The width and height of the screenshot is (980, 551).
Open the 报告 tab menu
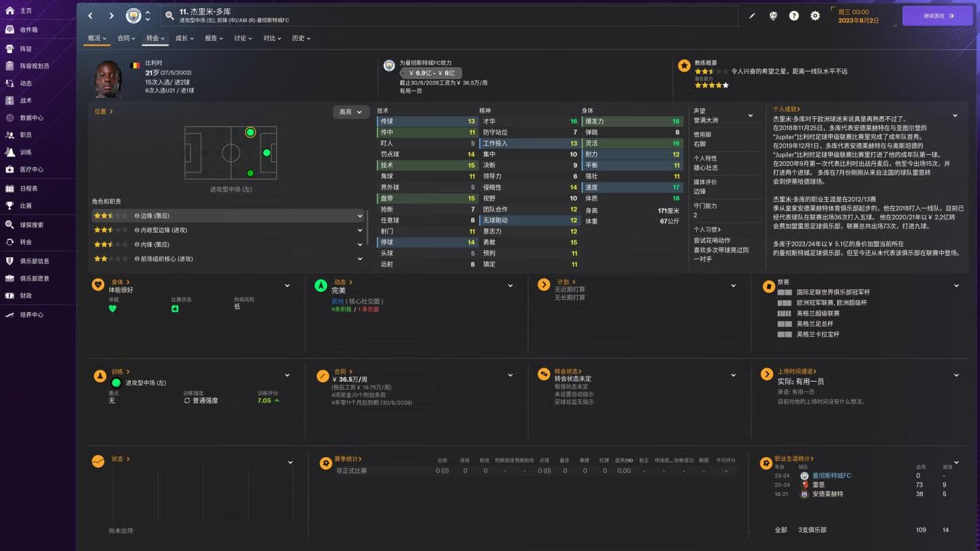click(214, 38)
